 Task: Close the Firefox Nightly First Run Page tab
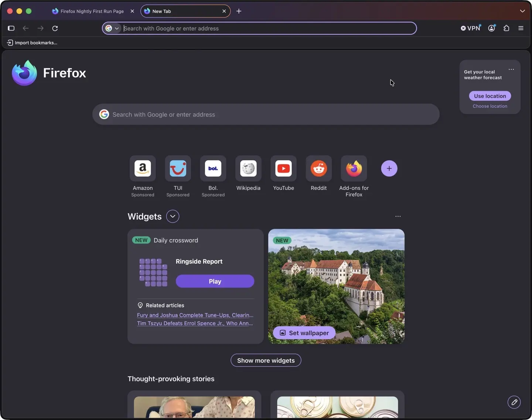[132, 11]
